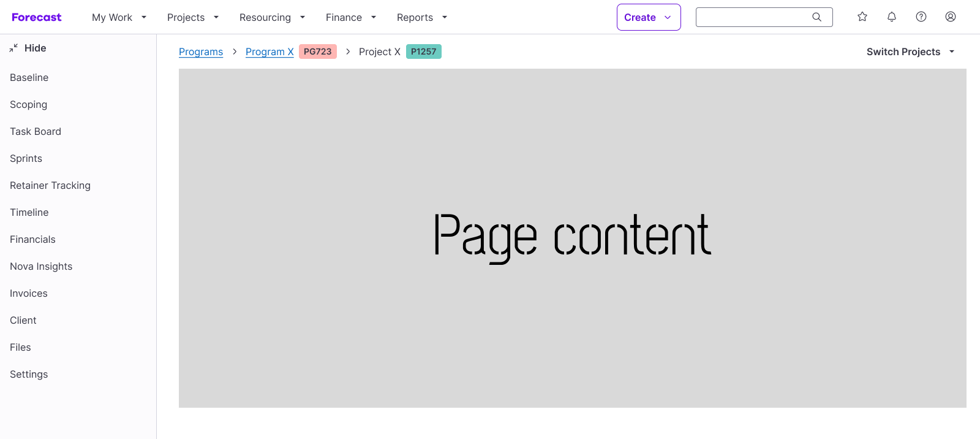Click the search magnifier icon
This screenshot has height=439, width=980.
pyautogui.click(x=816, y=17)
